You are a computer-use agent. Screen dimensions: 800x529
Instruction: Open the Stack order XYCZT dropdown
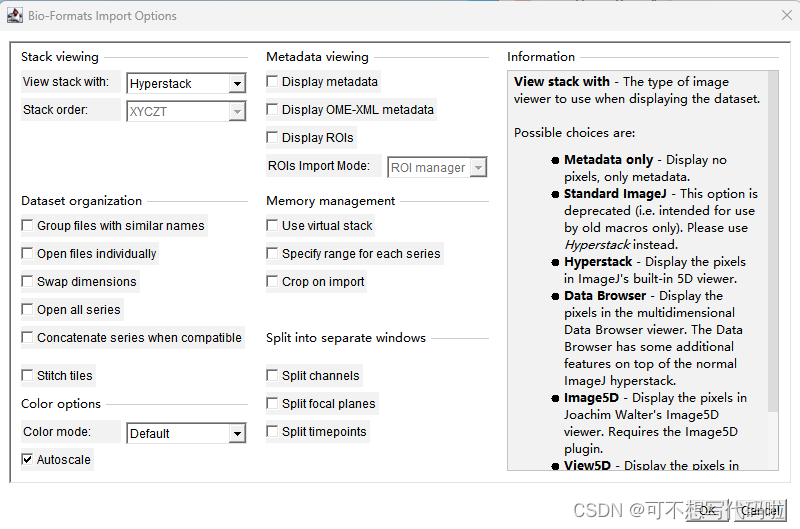click(x=186, y=111)
